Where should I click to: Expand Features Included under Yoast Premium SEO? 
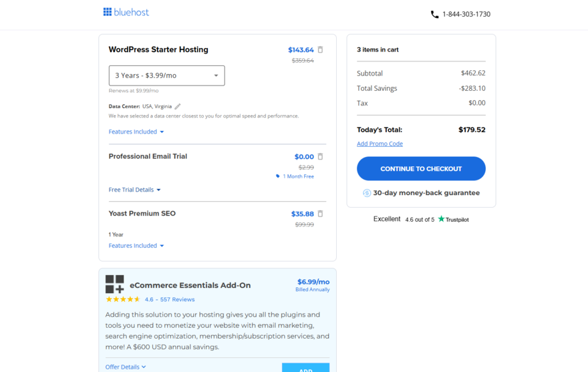click(136, 246)
